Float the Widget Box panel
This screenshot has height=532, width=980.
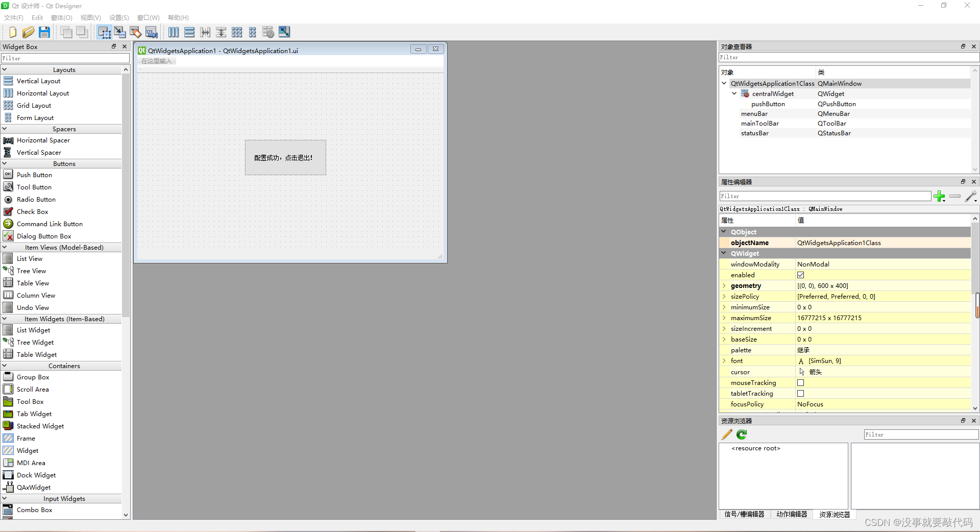point(114,46)
